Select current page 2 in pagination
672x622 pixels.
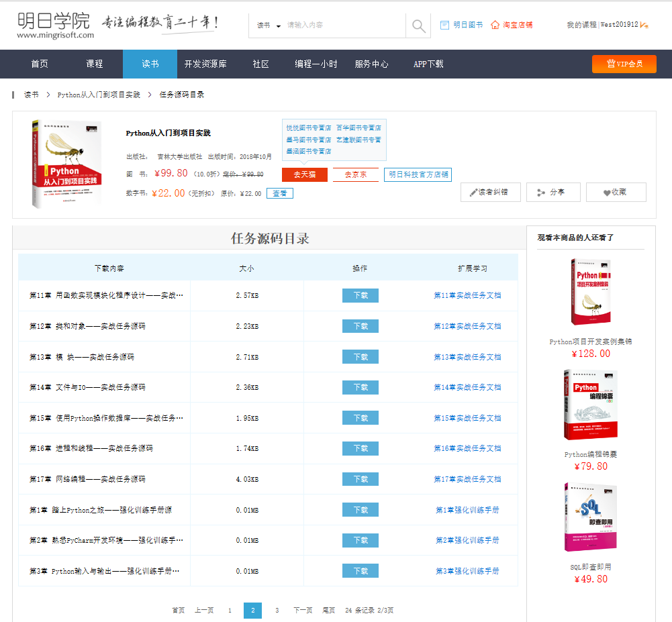(253, 611)
